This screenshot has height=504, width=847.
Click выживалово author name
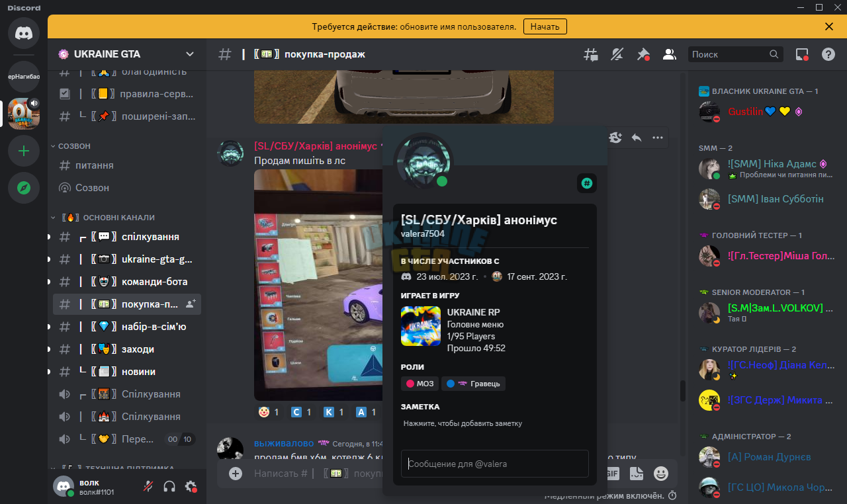[x=284, y=443]
